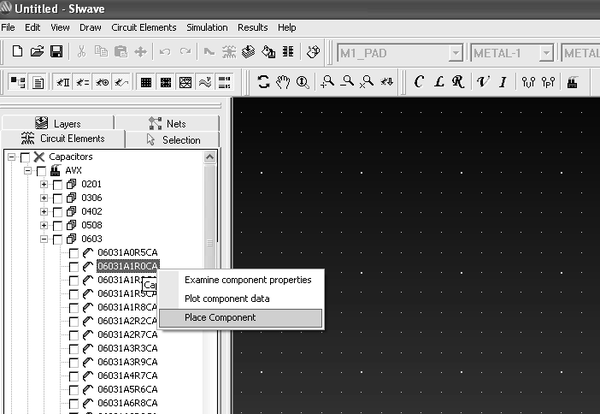
Task: Select the Resistor R tool
Action: click(x=458, y=81)
